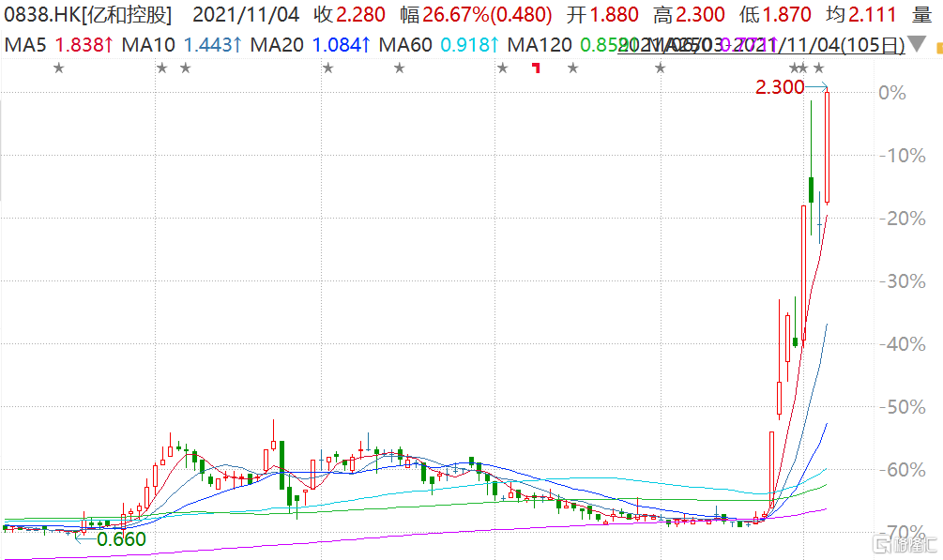
Task: Click the rightmost star event marker
Action: pyautogui.click(x=818, y=68)
